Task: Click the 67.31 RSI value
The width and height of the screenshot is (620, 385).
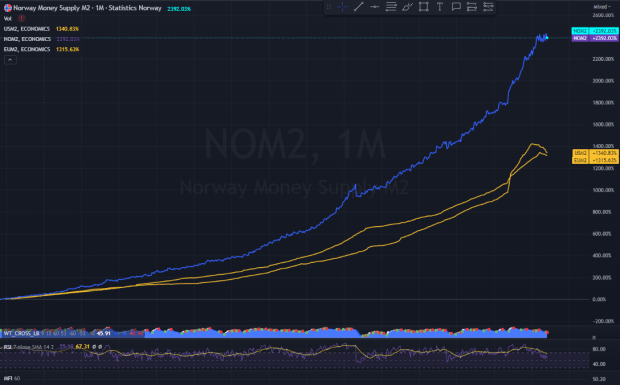Action: (x=83, y=347)
